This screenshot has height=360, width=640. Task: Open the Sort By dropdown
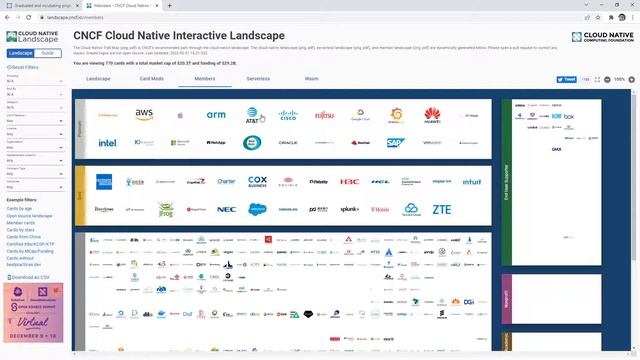(35, 94)
